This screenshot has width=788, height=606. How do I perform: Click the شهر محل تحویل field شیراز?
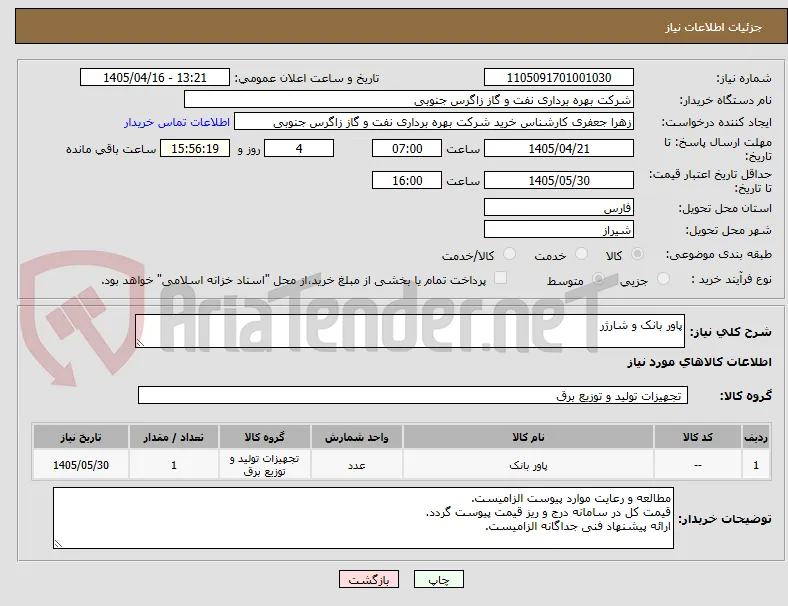[x=558, y=229]
